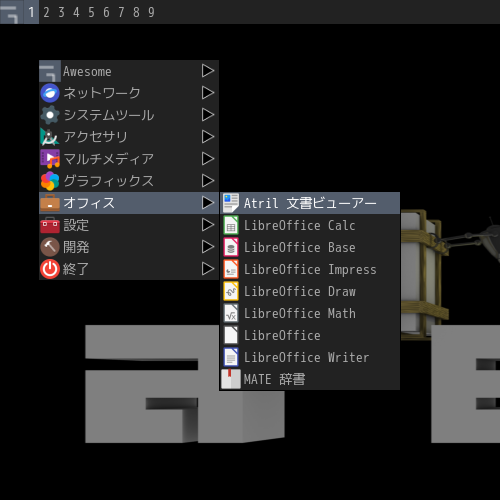Expand the 終了 submenu arrow
The height and width of the screenshot is (500, 500).
[208, 269]
